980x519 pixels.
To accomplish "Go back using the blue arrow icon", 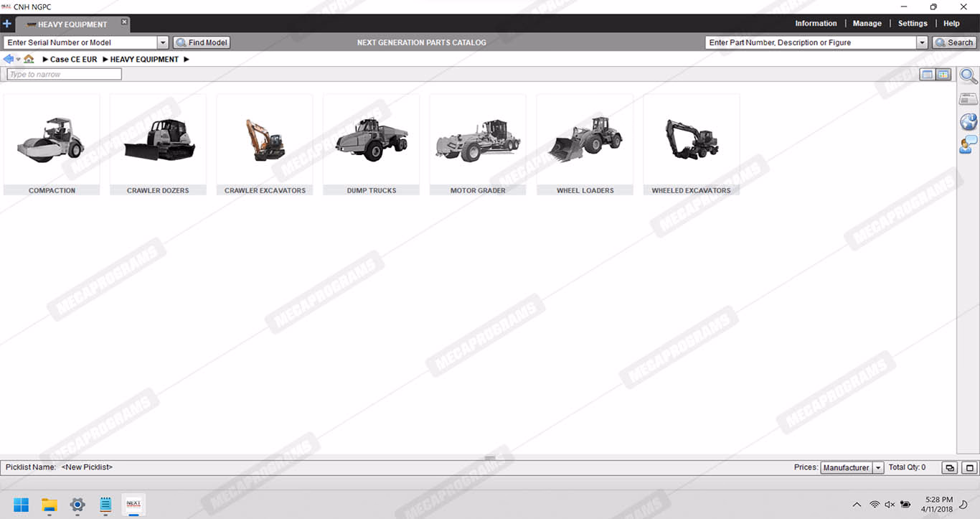I will click(9, 59).
